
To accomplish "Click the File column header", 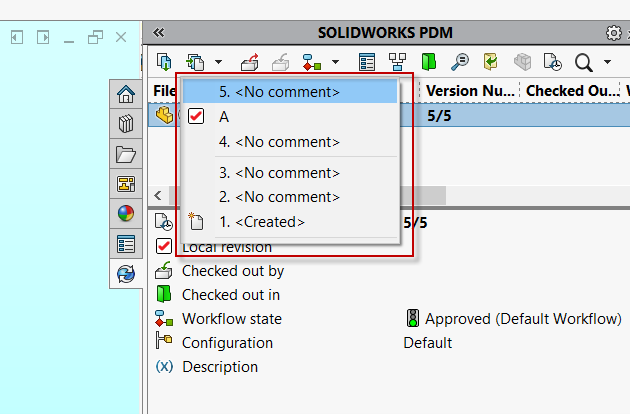I will (164, 91).
